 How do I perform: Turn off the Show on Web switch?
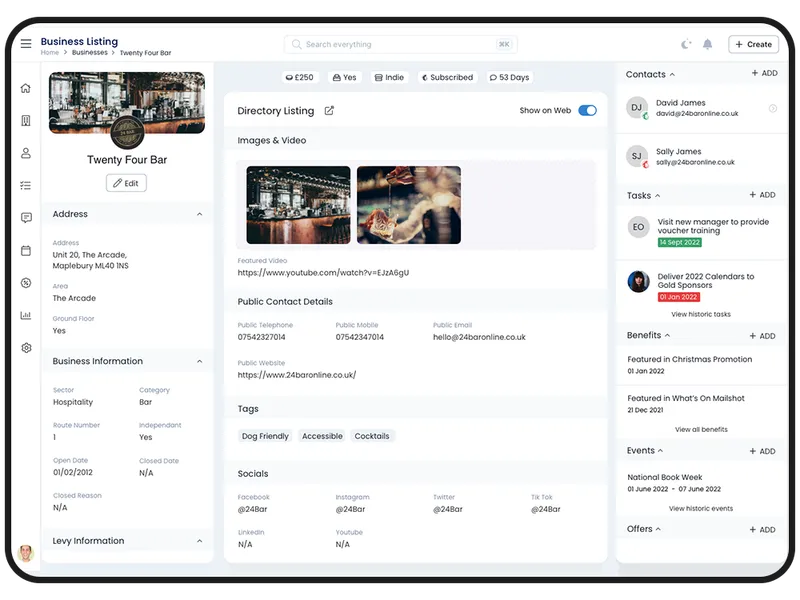pos(587,111)
